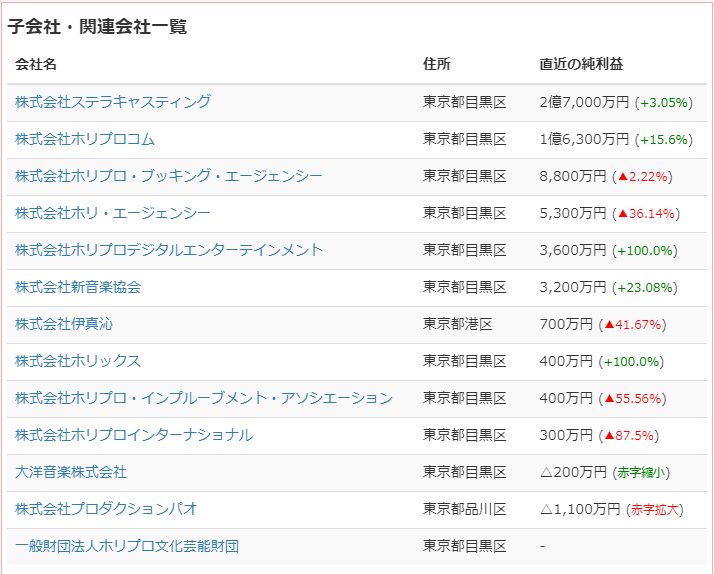714x574 pixels.
Task: Open the 株式会社ステラキャスティング company link
Action: click(x=113, y=102)
